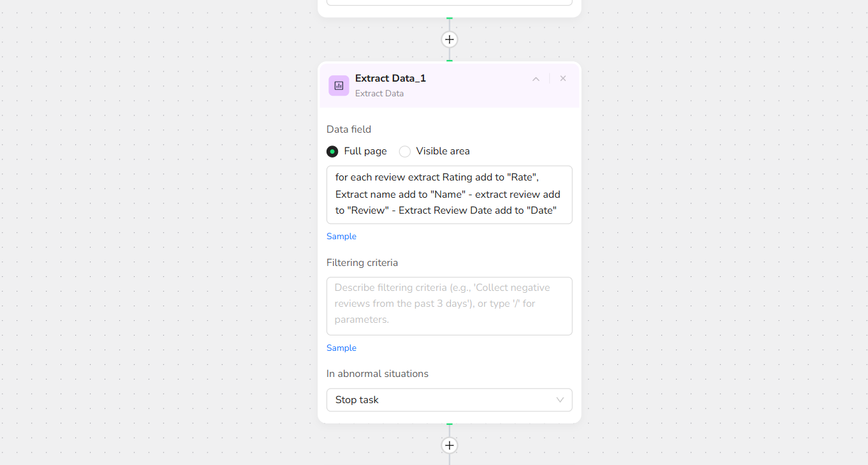This screenshot has height=465, width=868.
Task: Focus the Filtering criteria text box
Action: (x=449, y=306)
